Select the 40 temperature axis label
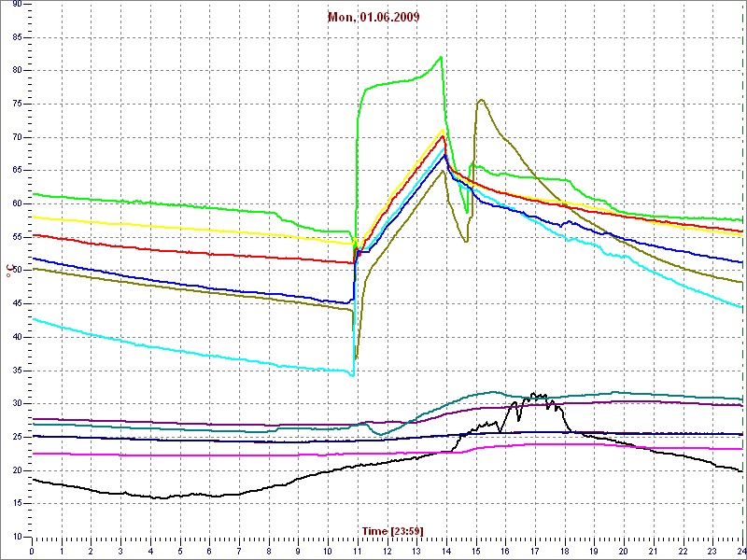The width and height of the screenshot is (747, 560). [16, 337]
